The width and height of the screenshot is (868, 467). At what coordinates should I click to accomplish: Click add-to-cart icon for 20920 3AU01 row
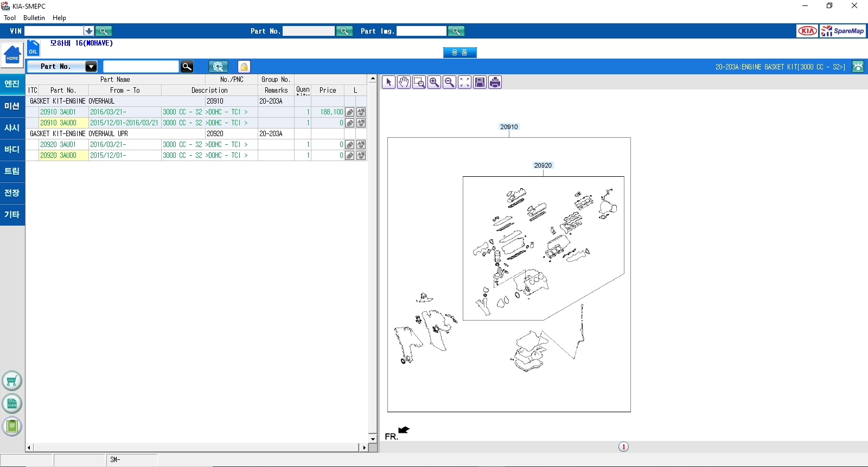click(361, 145)
